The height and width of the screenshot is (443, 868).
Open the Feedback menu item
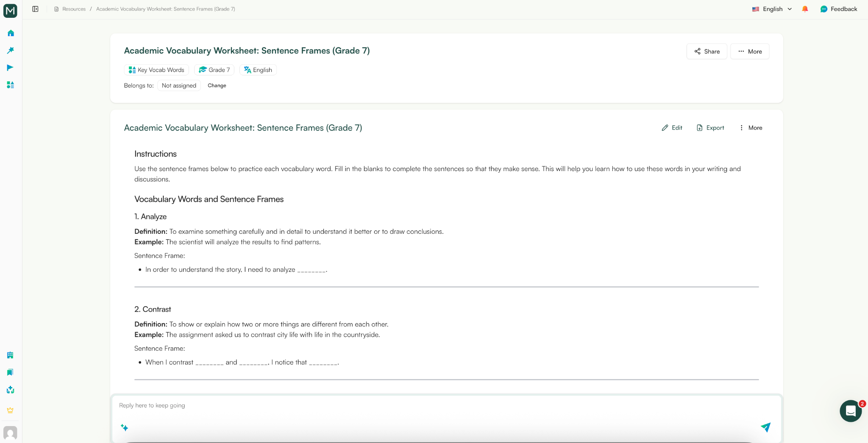[838, 8]
